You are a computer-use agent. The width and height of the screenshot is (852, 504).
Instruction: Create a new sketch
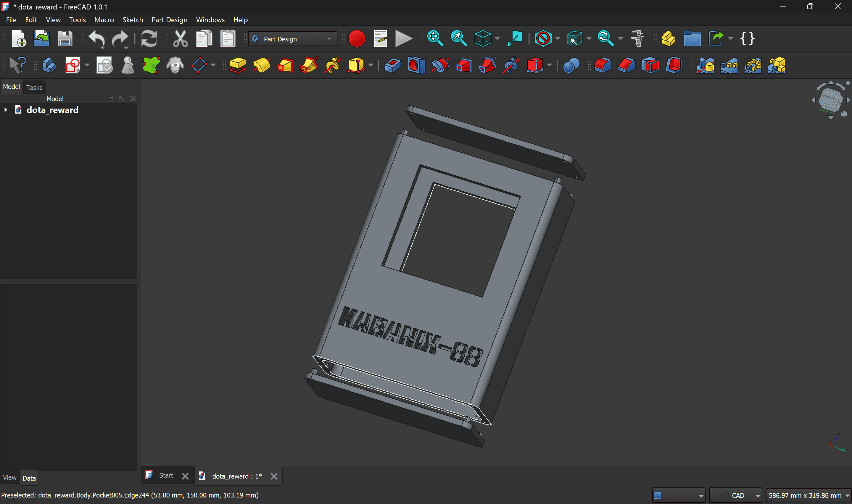[73, 65]
